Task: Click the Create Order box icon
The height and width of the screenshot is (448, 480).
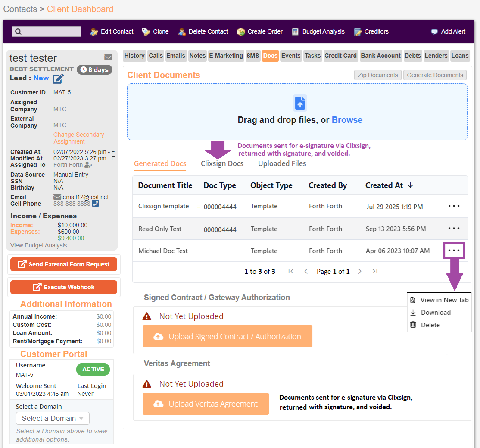Action: 240,31
